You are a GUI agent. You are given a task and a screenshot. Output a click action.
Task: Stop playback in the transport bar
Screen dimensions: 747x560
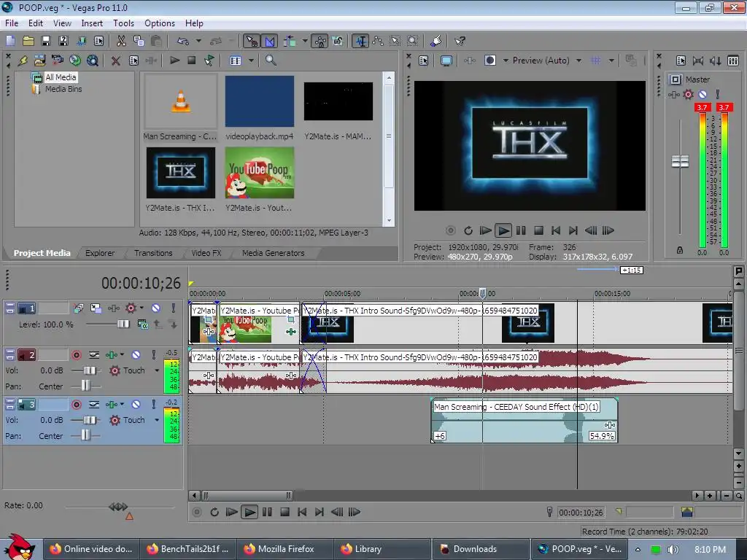(x=285, y=512)
